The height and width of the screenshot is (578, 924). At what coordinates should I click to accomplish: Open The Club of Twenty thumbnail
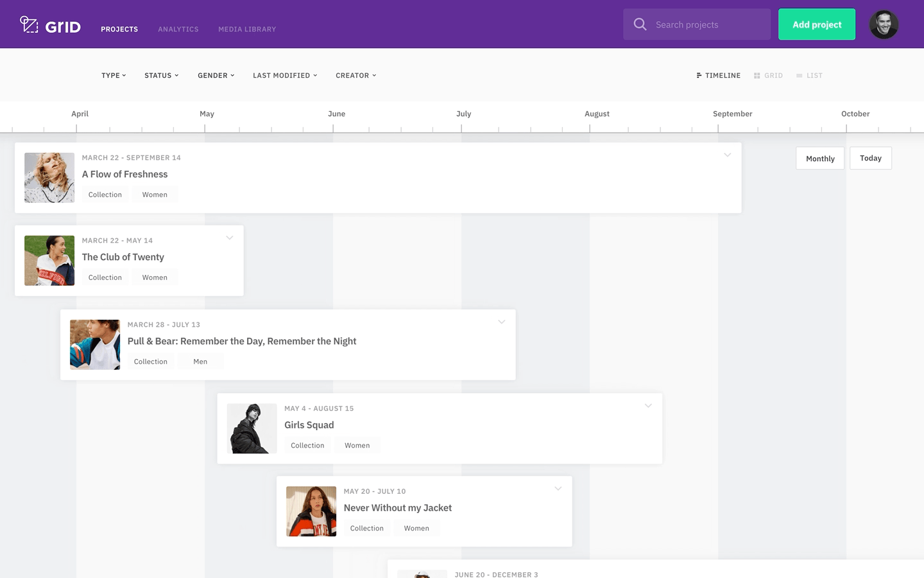[49, 261]
